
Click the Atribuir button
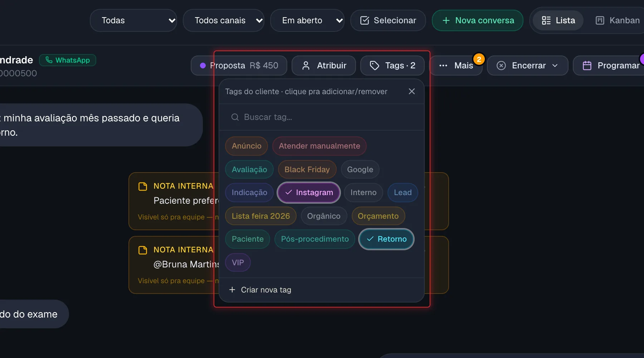coord(324,66)
